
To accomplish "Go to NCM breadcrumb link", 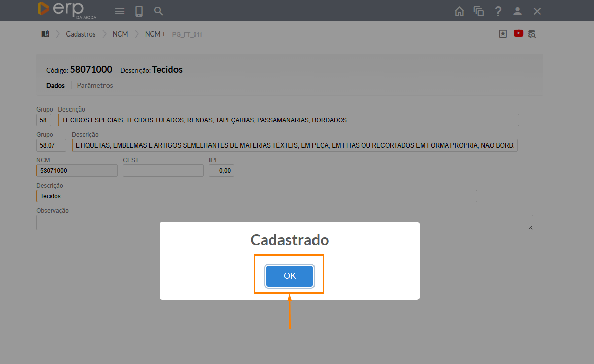I will 120,34.
